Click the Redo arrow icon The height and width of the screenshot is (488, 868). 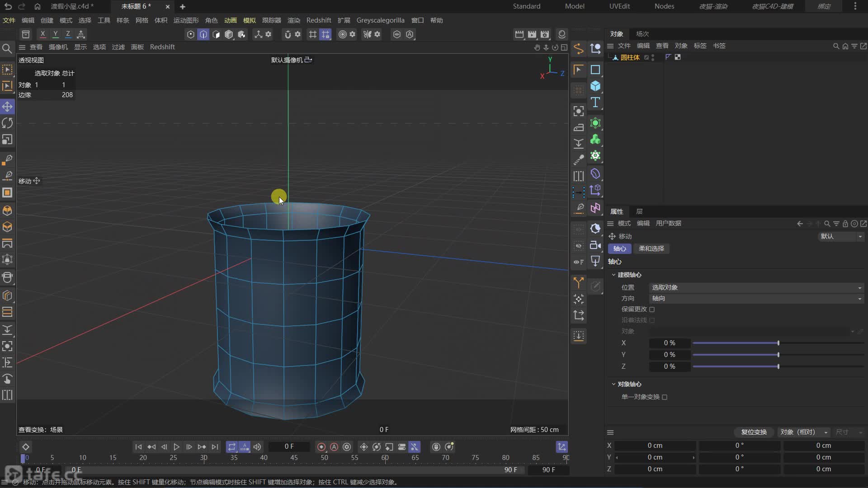pyautogui.click(x=21, y=6)
